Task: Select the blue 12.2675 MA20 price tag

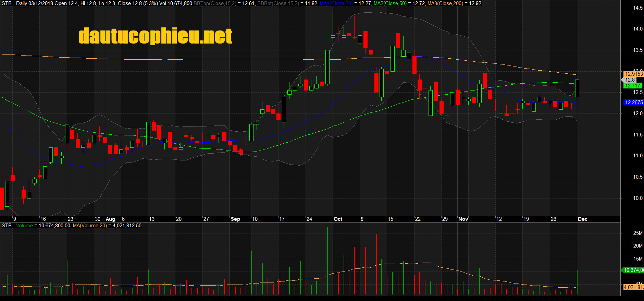Action: tap(633, 103)
